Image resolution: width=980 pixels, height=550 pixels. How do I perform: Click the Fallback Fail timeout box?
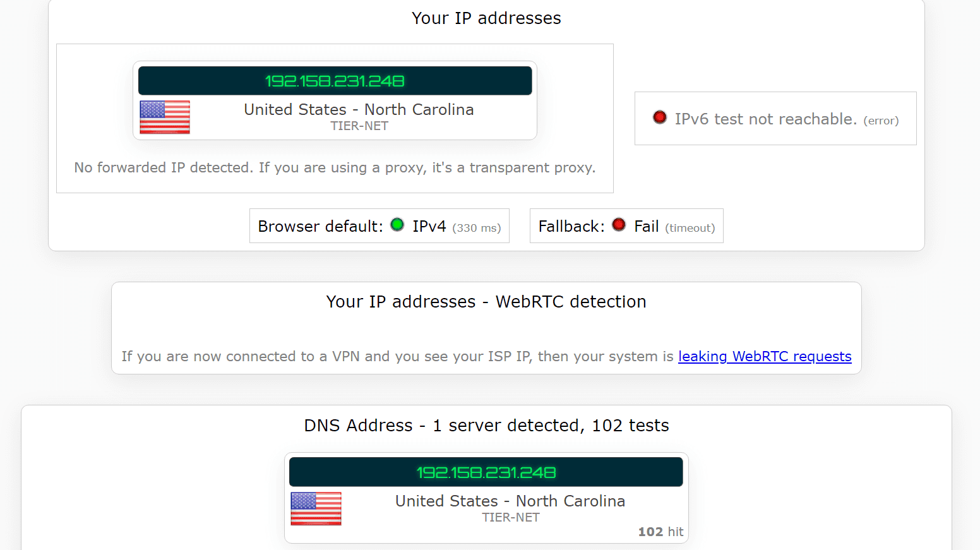point(626,226)
